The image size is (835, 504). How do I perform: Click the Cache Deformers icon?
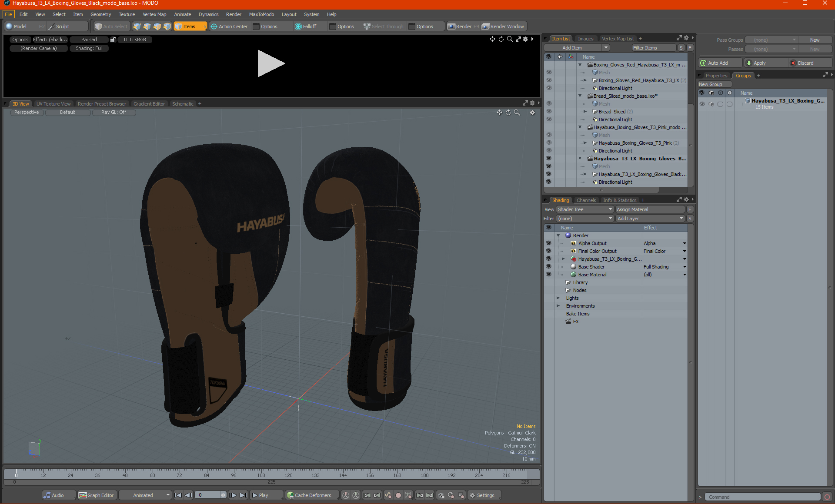tap(290, 495)
